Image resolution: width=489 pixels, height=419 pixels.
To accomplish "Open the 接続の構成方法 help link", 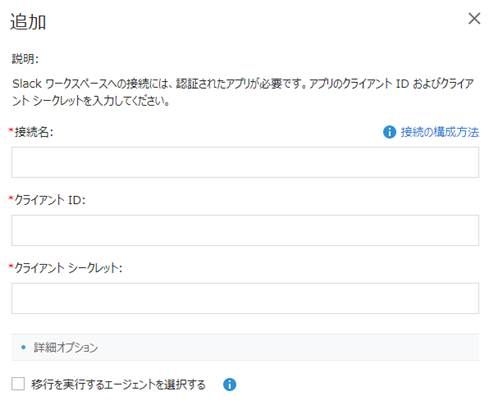I will [439, 132].
